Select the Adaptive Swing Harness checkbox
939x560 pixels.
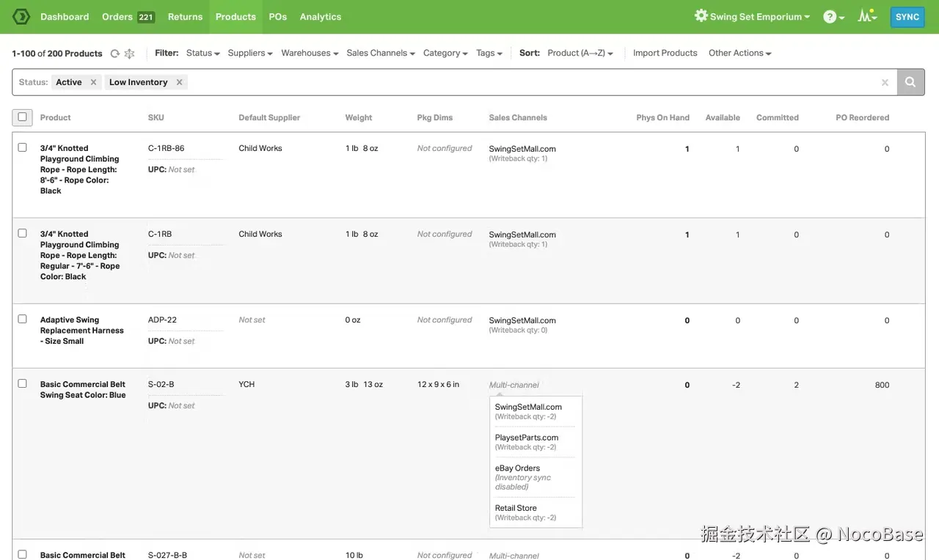tap(22, 319)
